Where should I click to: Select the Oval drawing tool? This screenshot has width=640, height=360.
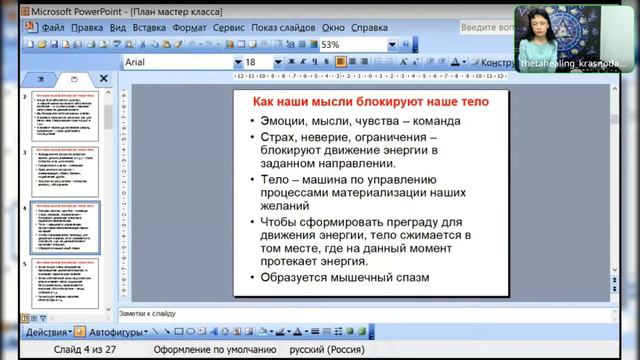click(x=190, y=331)
